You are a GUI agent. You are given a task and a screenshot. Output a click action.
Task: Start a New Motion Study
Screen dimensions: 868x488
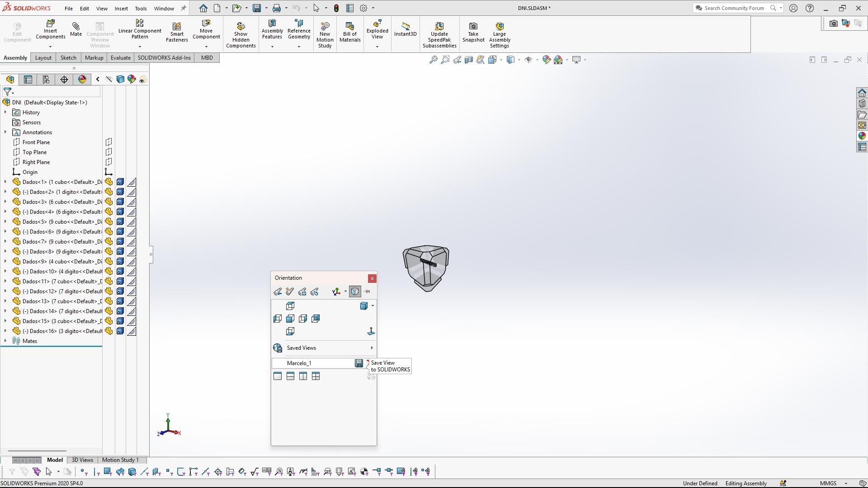tap(325, 34)
